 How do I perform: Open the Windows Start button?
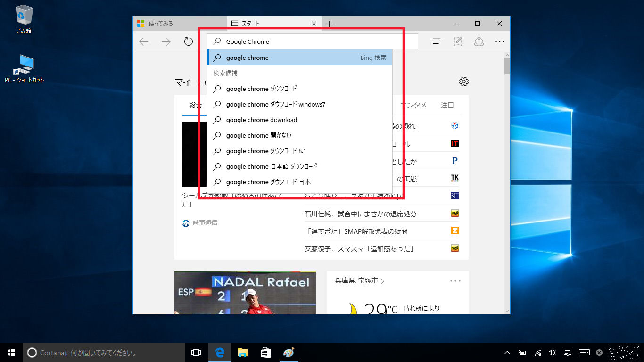coord(11,353)
